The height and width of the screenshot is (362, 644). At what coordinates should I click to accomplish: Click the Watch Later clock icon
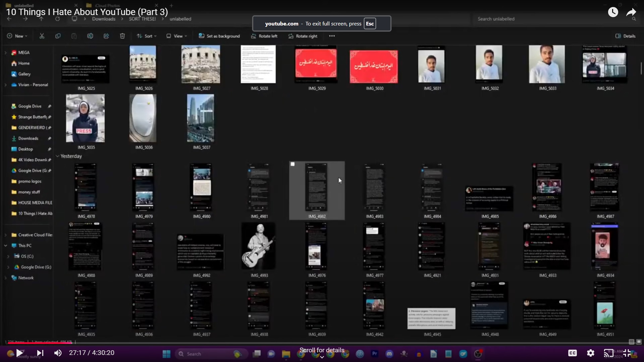(x=613, y=12)
